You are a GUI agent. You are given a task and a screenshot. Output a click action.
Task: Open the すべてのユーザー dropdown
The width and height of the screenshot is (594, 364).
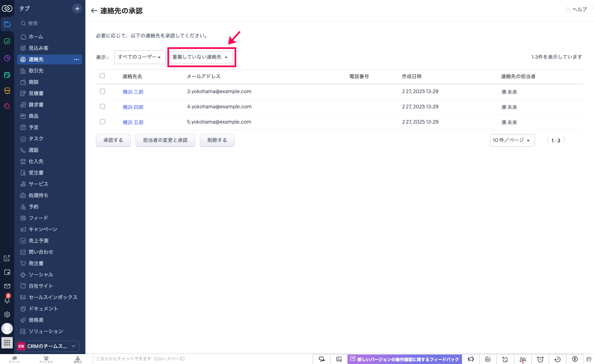click(140, 57)
